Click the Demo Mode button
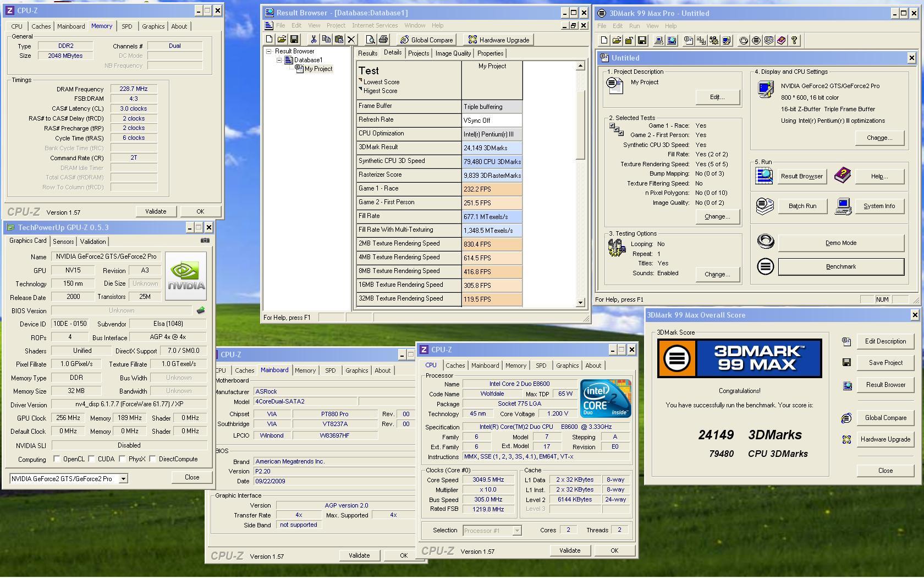 [x=841, y=243]
